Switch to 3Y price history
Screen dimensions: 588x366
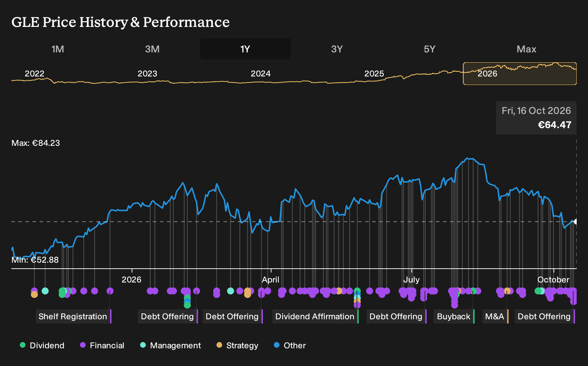tap(337, 49)
